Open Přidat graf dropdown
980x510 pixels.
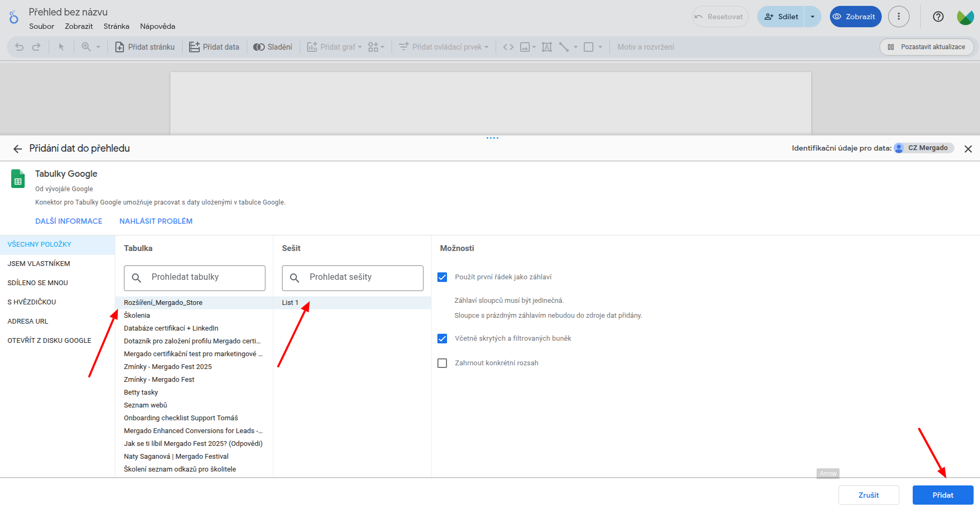[x=334, y=47]
